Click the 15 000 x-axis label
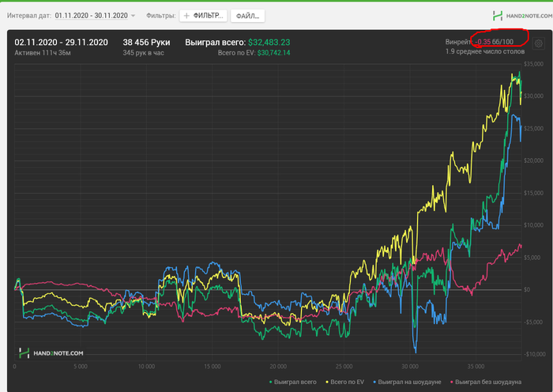 click(x=213, y=366)
